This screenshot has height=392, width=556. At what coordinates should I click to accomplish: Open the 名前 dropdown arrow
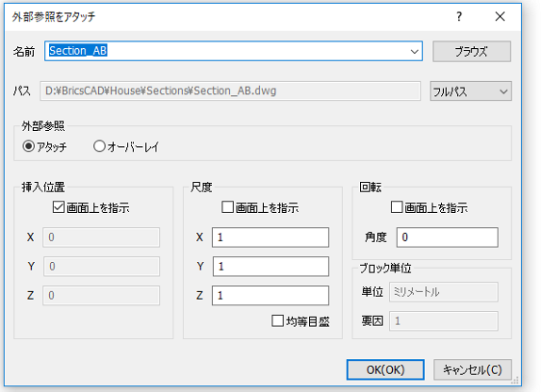pos(414,52)
